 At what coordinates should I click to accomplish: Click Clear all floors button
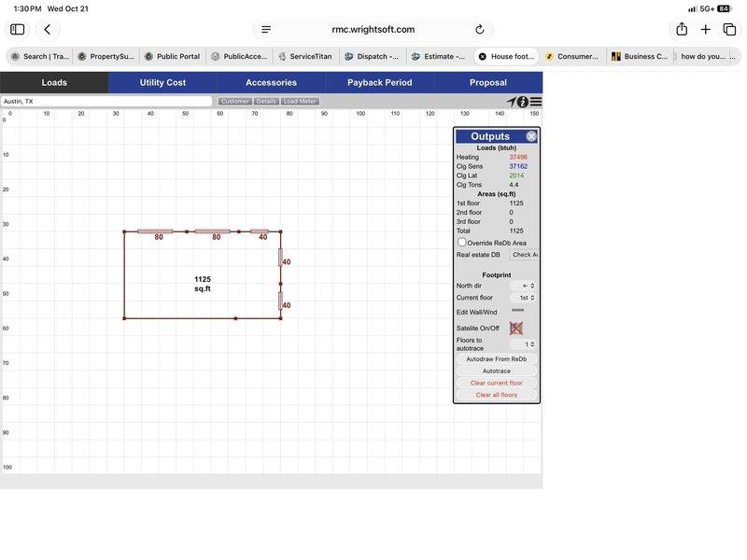tap(497, 395)
